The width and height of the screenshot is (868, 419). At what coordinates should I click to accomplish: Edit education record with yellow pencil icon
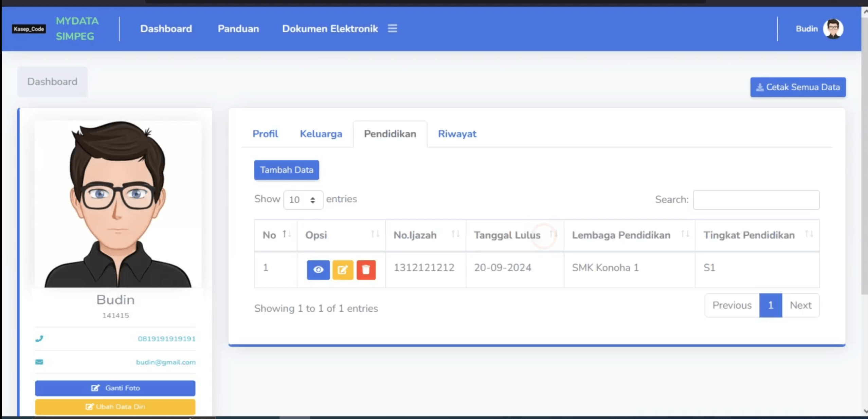[343, 270]
